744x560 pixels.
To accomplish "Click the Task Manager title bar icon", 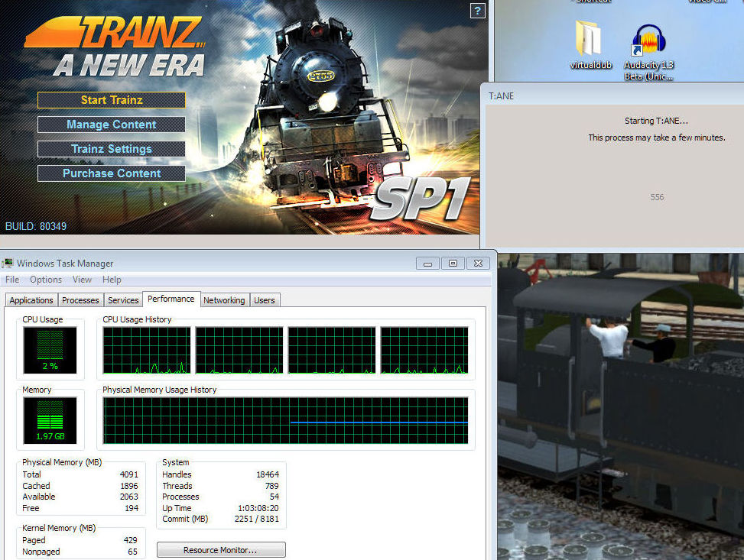I will tap(7, 263).
